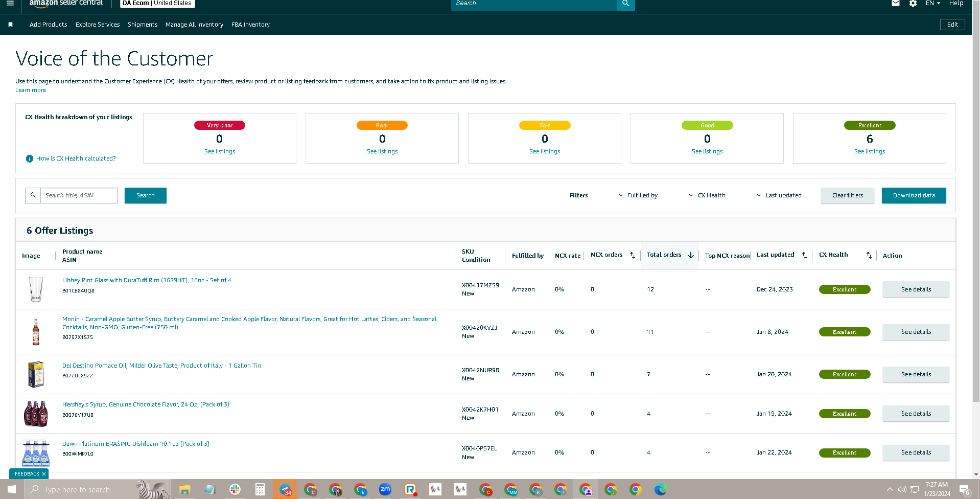See listings under Poor

(x=382, y=151)
